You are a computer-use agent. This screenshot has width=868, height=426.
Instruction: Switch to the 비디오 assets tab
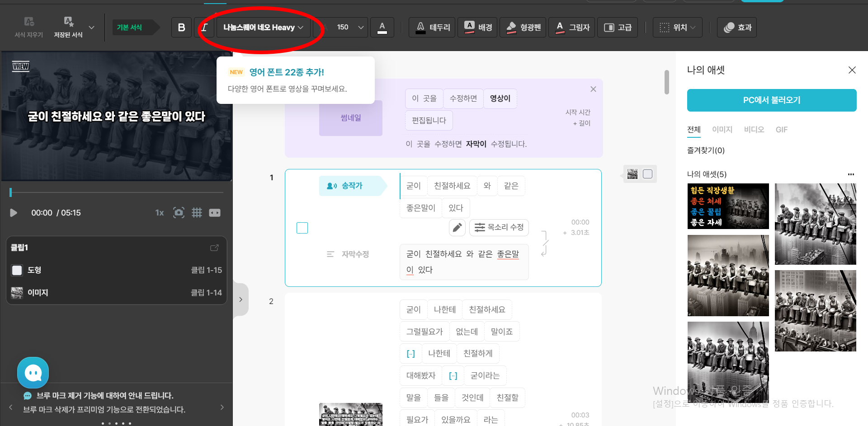[x=754, y=130]
